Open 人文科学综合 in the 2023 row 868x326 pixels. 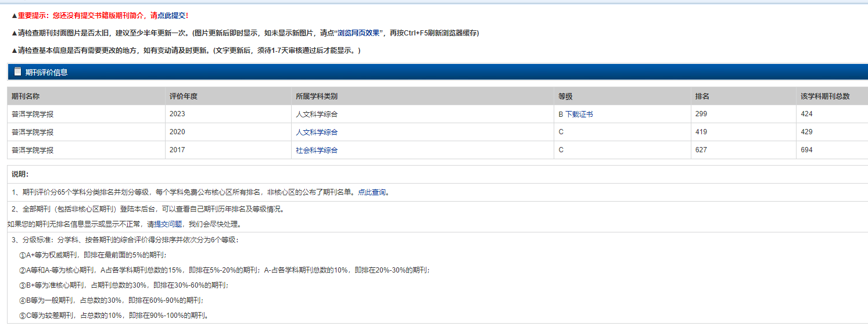317,114
